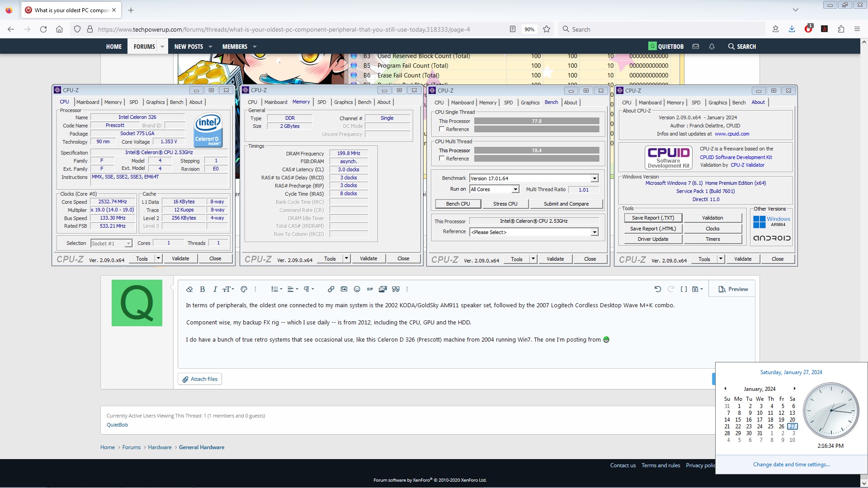Click the eraser remove formatting icon
The width and height of the screenshot is (868, 488).
pyautogui.click(x=189, y=289)
